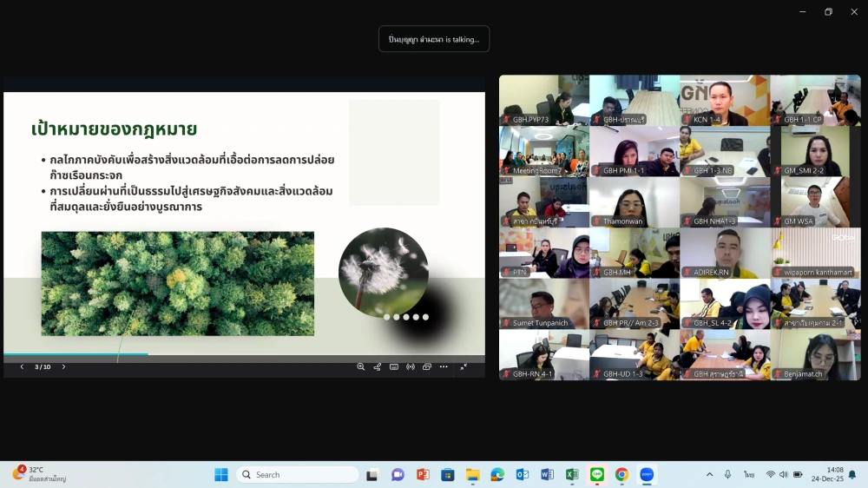Select the GBH PMI 1-1 participant video tile
868x488 pixels.
pos(635,151)
